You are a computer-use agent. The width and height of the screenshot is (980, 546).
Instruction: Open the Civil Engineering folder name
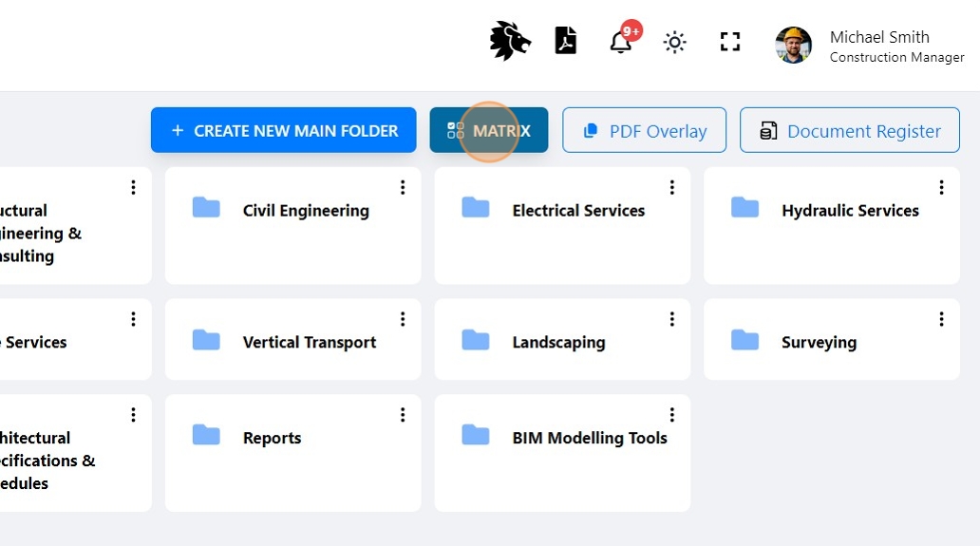click(x=306, y=211)
